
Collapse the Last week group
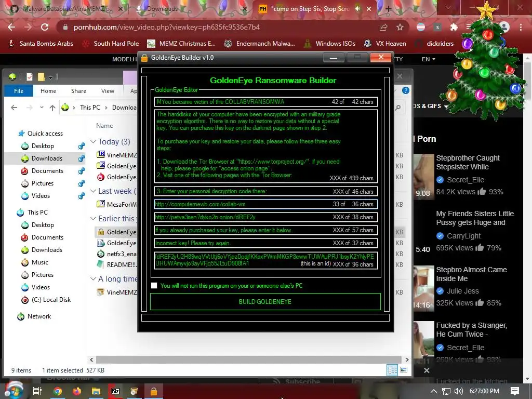93,191
